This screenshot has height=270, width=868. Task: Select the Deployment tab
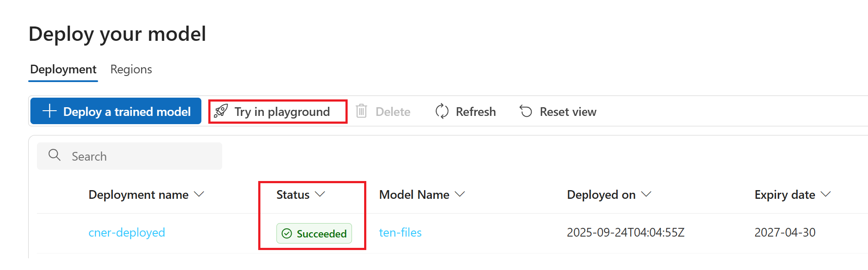pyautogui.click(x=63, y=69)
